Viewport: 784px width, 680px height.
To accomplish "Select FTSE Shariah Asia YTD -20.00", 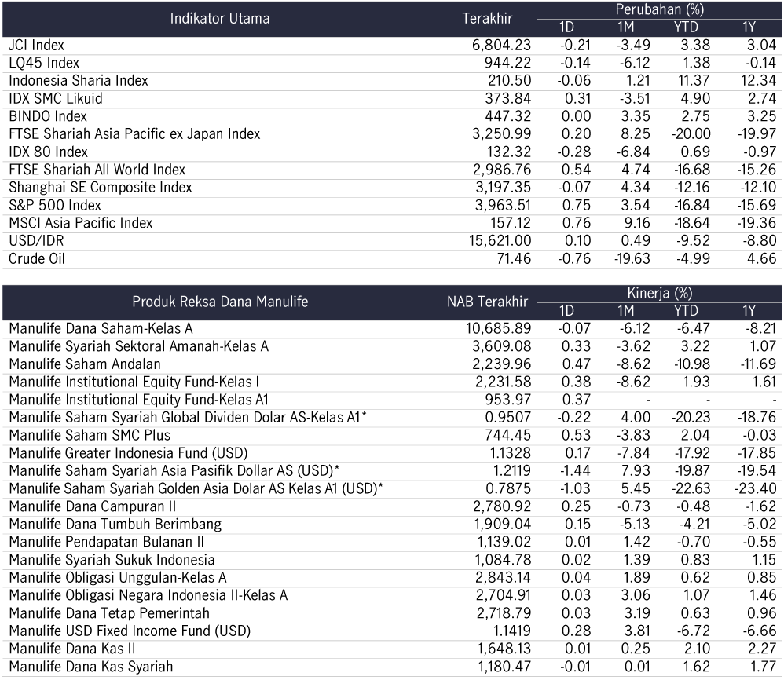I will pos(691,134).
